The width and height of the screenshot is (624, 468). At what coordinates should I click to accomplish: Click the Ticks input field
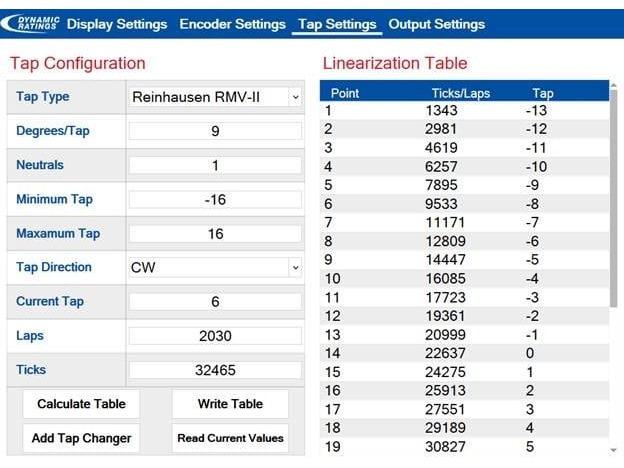[215, 370]
